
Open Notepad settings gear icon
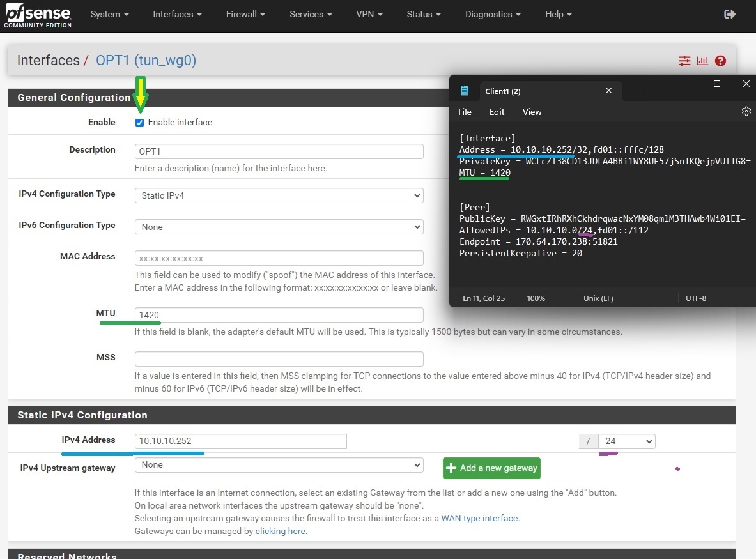[x=746, y=111]
